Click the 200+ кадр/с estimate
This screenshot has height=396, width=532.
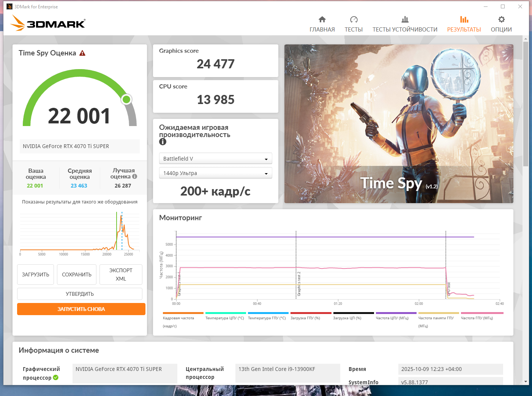(215, 191)
